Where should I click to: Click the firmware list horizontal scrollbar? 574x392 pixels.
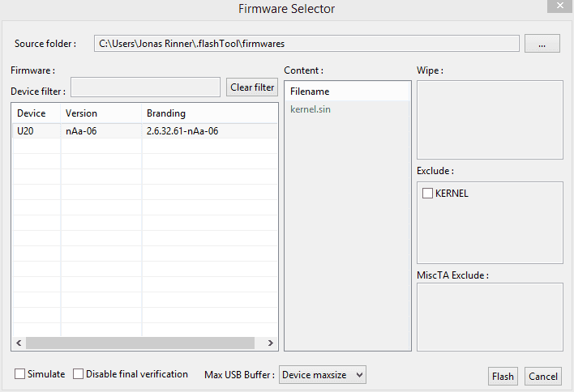click(139, 343)
